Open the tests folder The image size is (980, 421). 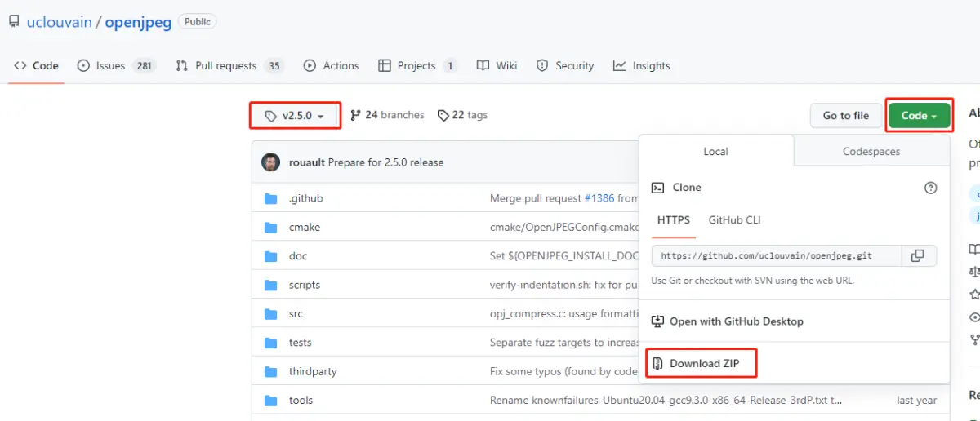301,343
